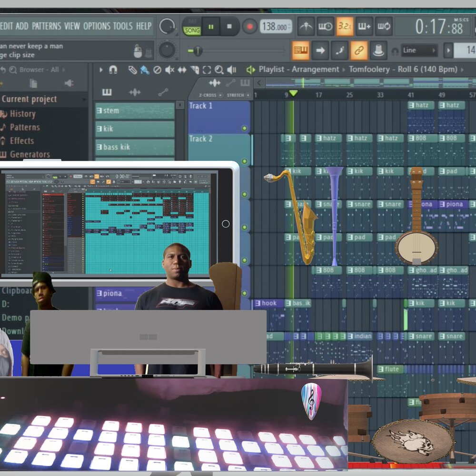Open the PATTERNS menu

point(46,26)
